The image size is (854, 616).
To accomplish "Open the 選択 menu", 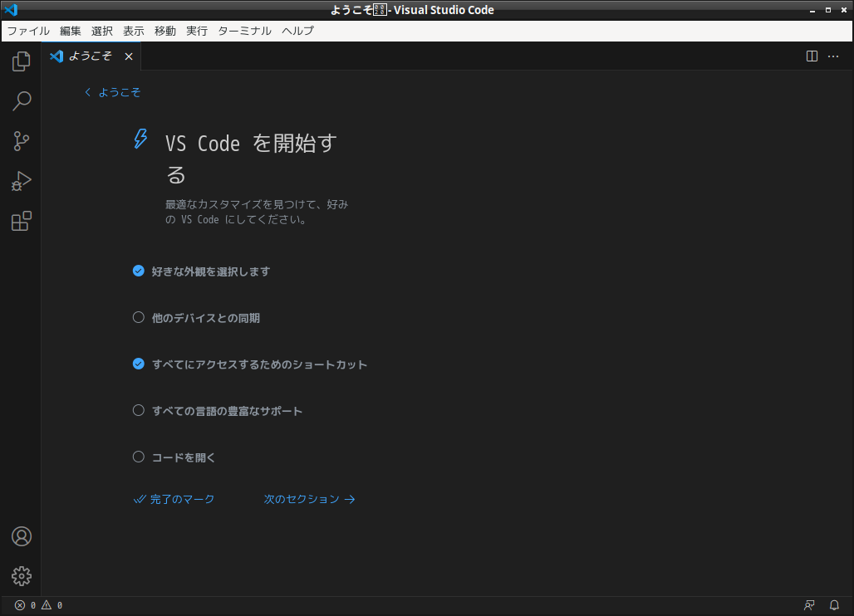I will [x=102, y=31].
